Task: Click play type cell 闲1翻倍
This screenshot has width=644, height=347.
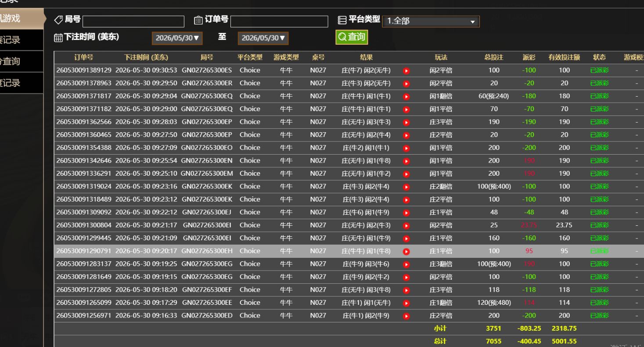Action: tap(441, 96)
